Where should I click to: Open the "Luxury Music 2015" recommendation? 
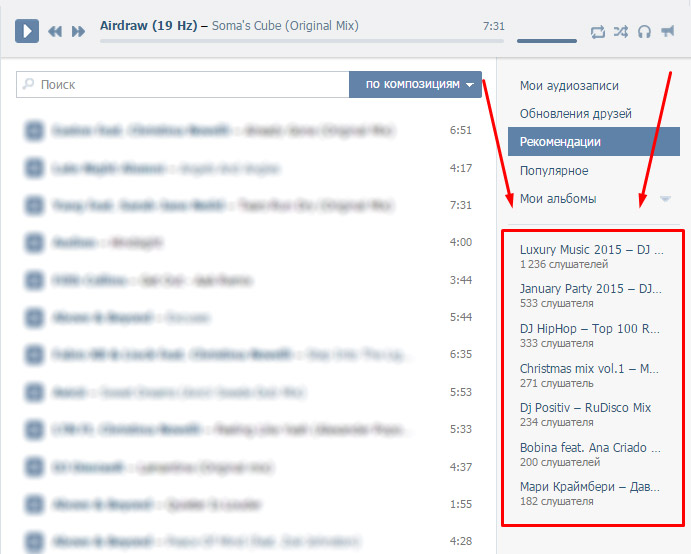pos(590,249)
